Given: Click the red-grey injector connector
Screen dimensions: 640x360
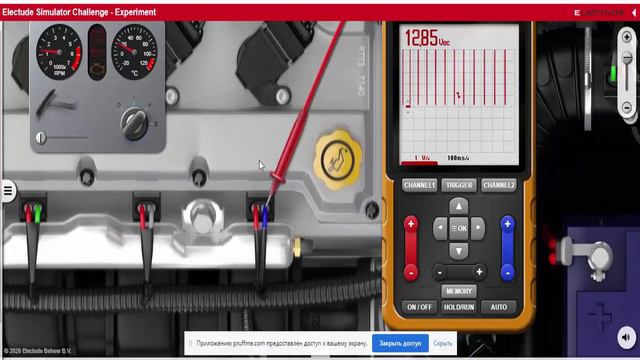Looking at the screenshot, I should 146,211.
